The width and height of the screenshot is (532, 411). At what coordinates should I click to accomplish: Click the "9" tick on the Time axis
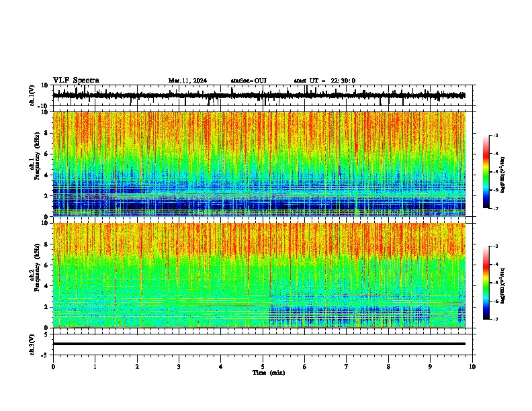430,367
